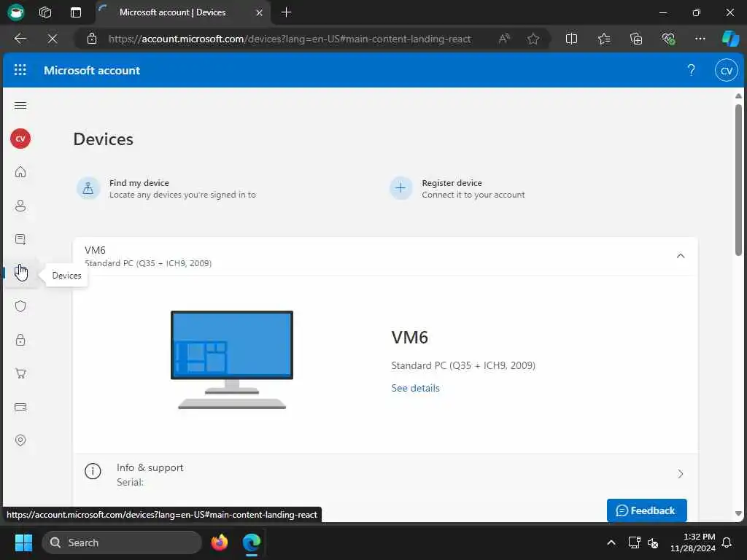Expand the Info & support row chevron
Image resolution: width=747 pixels, height=560 pixels.
coord(681,474)
